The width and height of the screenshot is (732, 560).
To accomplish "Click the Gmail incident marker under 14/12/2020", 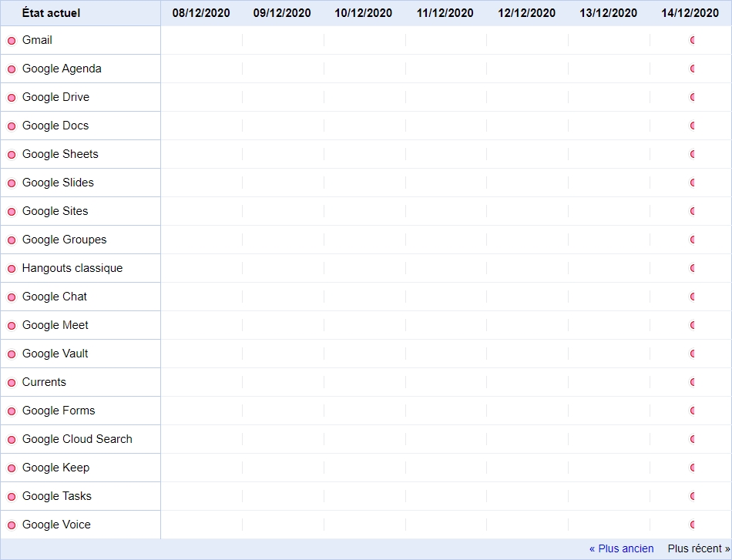I will (693, 40).
